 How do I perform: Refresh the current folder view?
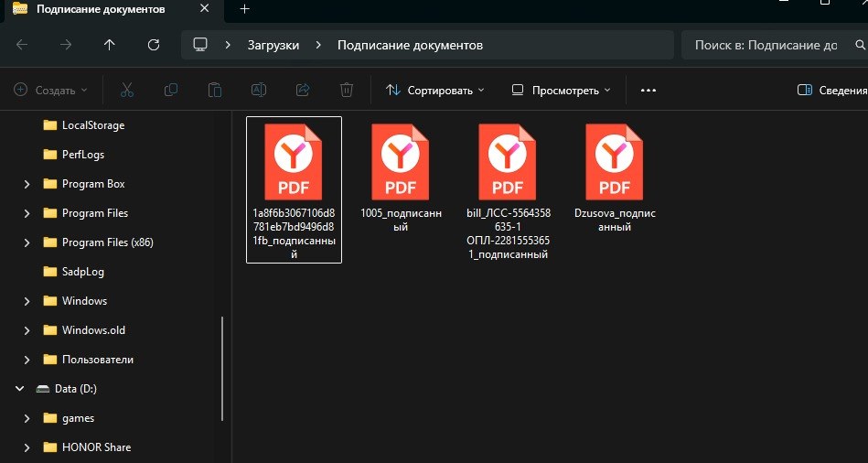coord(154,45)
